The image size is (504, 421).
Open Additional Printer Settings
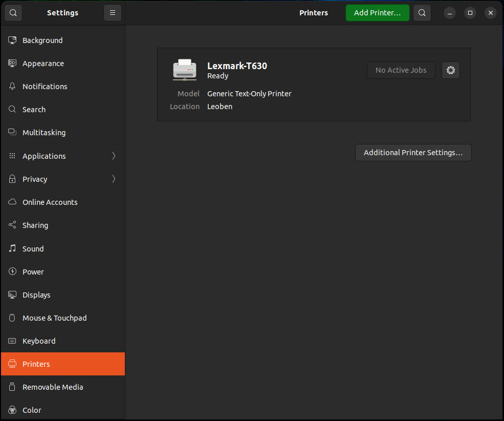tap(413, 153)
